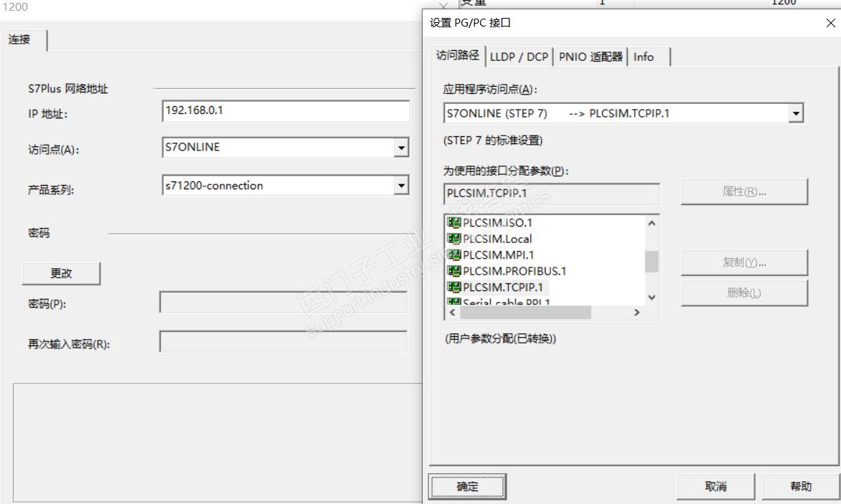
Task: Click the interface list horizontal scrollbar thumb
Action: [x=525, y=313]
